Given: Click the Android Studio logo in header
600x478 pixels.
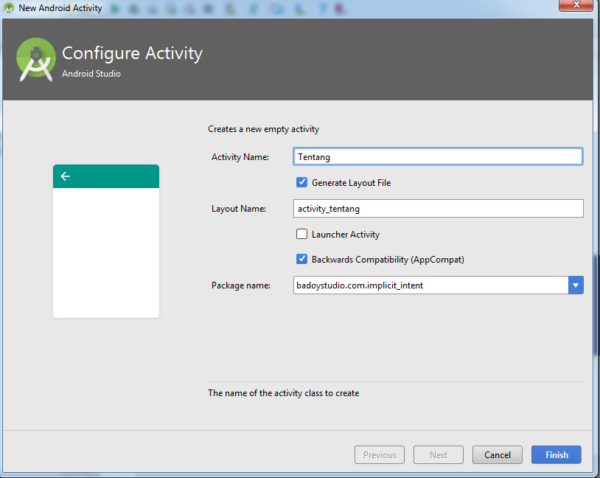Looking at the screenshot, I should (x=35, y=60).
